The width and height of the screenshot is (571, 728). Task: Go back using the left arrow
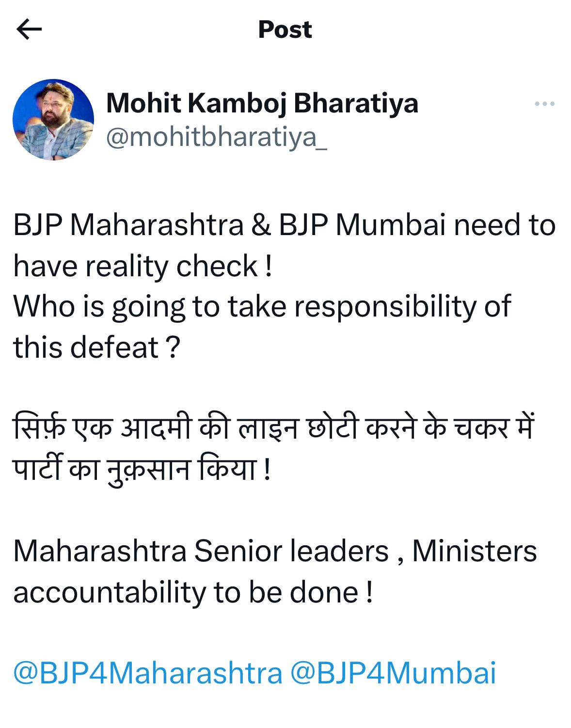click(x=29, y=30)
